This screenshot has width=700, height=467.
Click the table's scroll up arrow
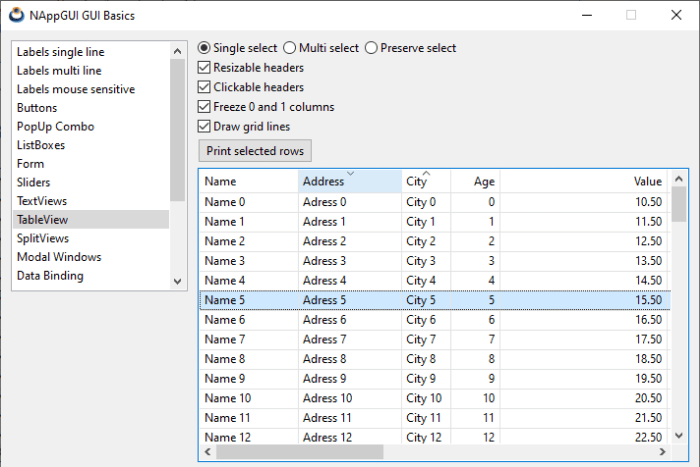(x=678, y=180)
